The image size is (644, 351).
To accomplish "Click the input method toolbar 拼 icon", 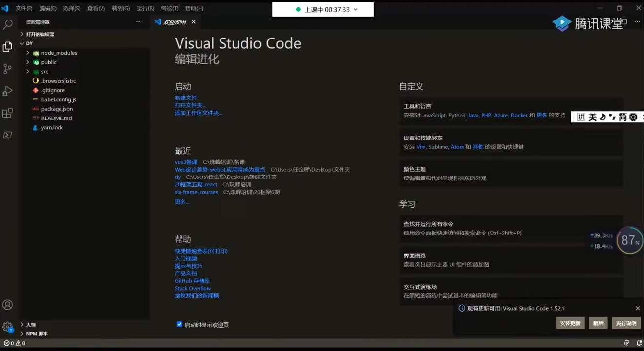I will [x=581, y=117].
